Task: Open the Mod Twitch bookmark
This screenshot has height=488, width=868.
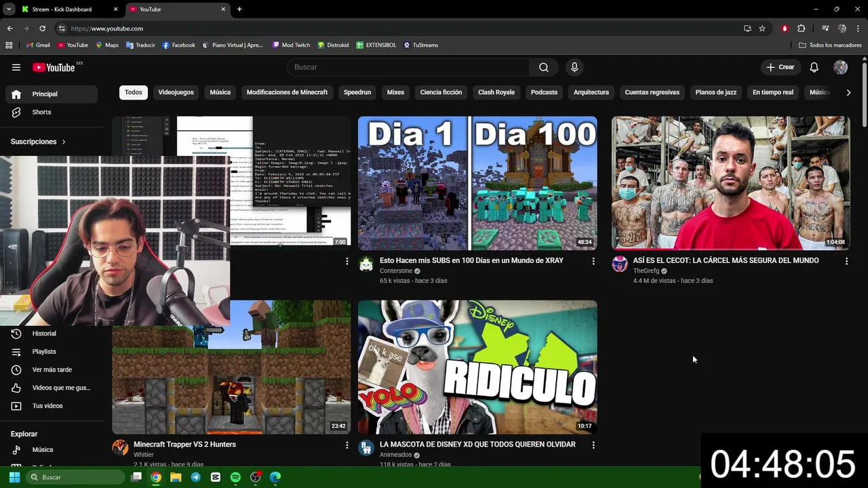Action: (291, 45)
